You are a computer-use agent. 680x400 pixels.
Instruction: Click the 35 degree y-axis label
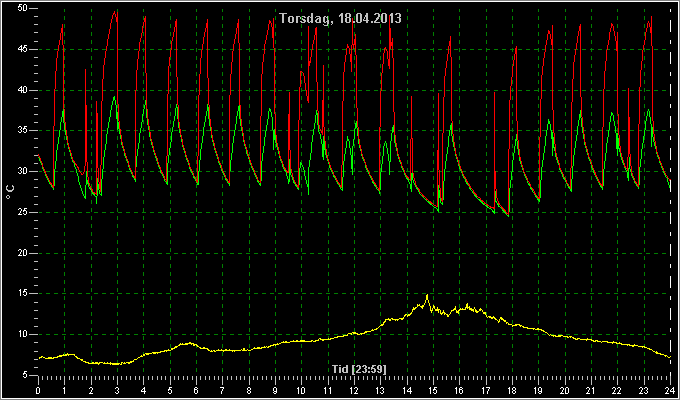click(x=23, y=131)
